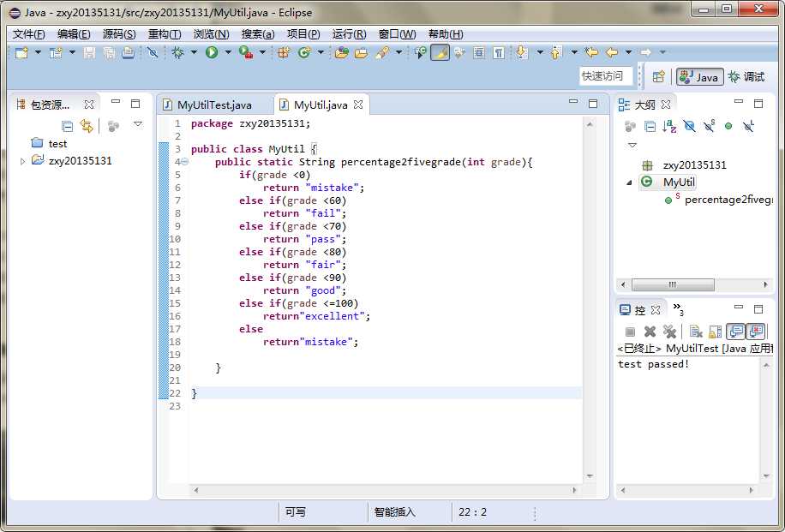Close the MyUtil.java editor tab
Viewport: 785px width, 532px height.
coord(358,105)
